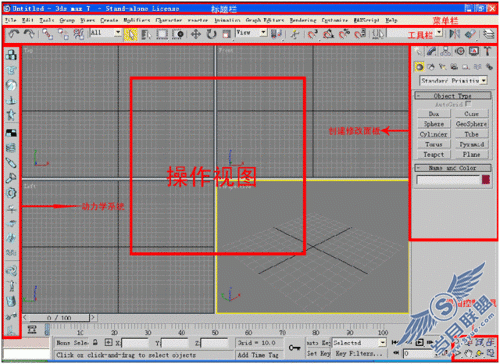The image size is (500, 364).
Task: Click the object name input field
Action: 448,180
